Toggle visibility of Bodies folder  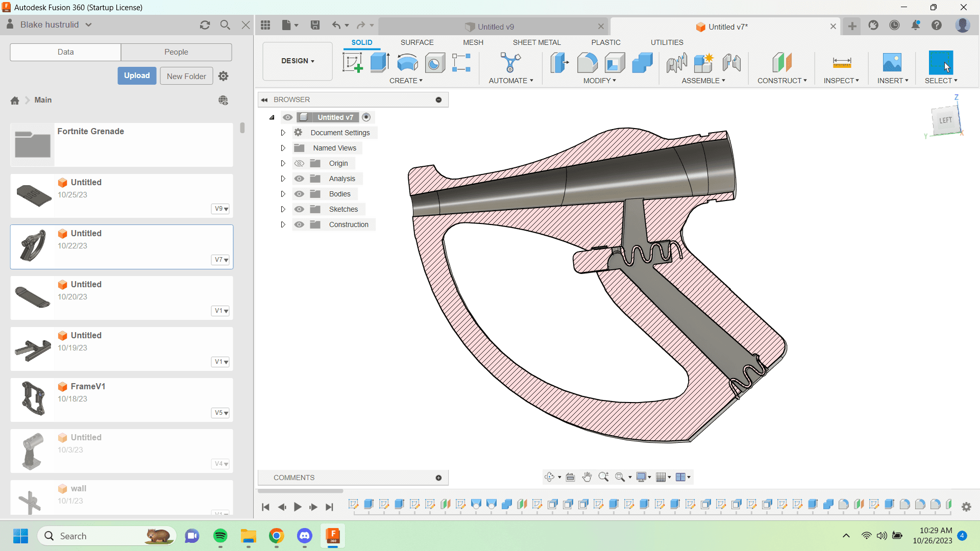click(x=299, y=194)
